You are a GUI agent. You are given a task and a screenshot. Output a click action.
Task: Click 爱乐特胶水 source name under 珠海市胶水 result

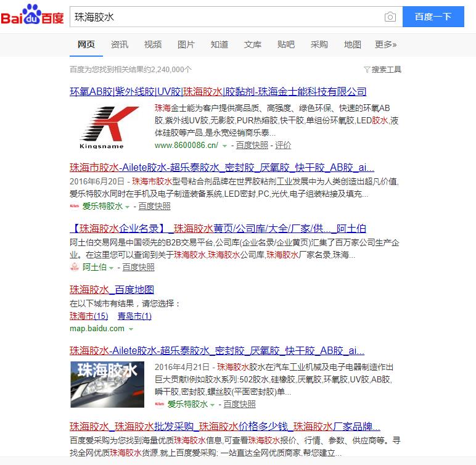point(102,206)
